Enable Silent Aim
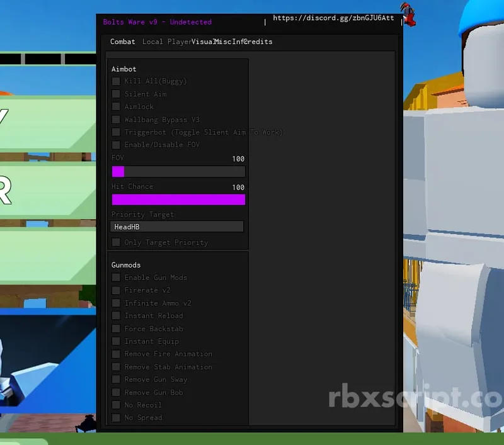 116,94
